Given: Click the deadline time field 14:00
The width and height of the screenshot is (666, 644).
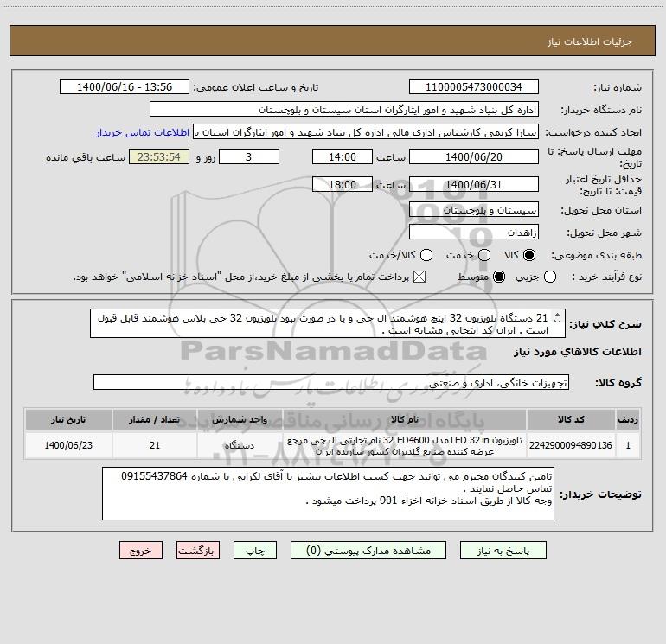Looking at the screenshot, I should pyautogui.click(x=343, y=156).
